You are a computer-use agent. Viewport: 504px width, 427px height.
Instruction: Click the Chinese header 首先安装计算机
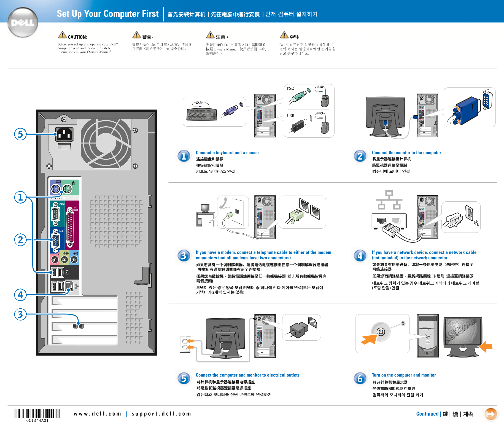[x=186, y=14]
